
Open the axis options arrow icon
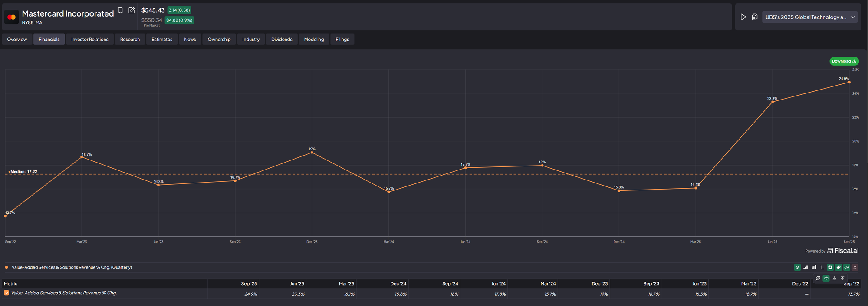(822, 268)
